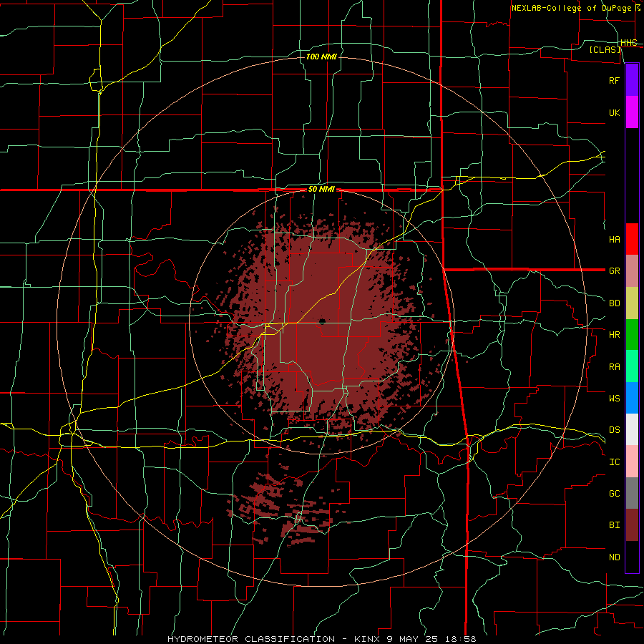Click the '18:58' timestamp in the caption
The height and width of the screenshot is (644, 644).
[459, 639]
